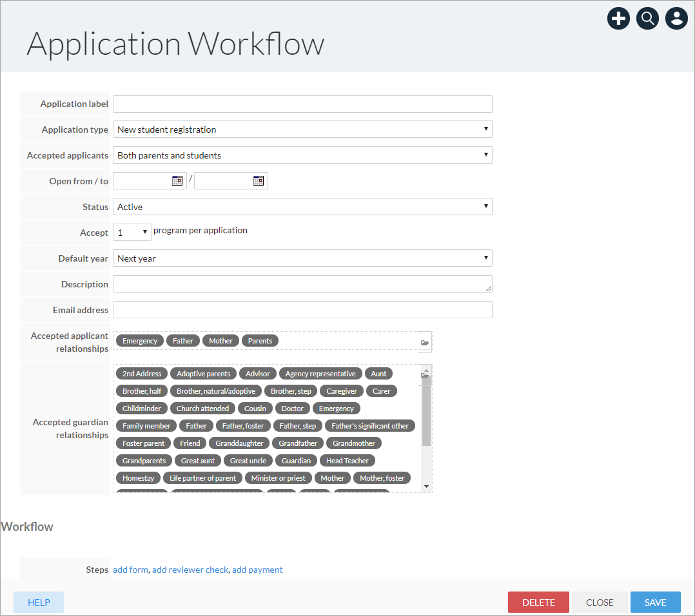The image size is (695, 616).
Task: Click the add form link
Action: (x=131, y=570)
